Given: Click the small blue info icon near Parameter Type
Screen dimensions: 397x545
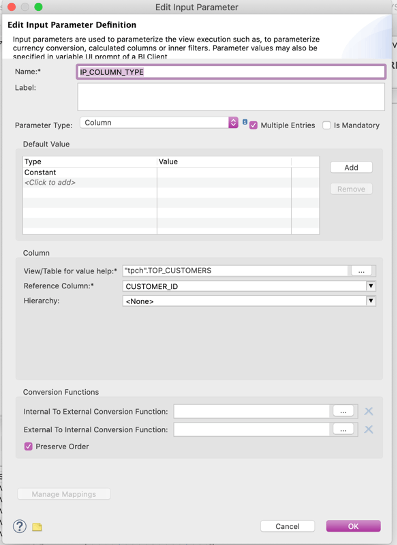Looking at the screenshot, I should (245, 122).
